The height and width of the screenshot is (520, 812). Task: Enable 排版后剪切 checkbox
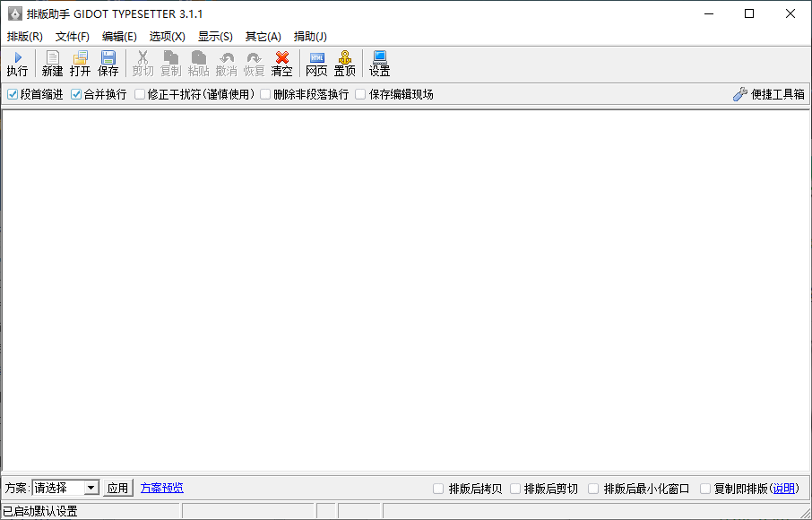tap(515, 489)
